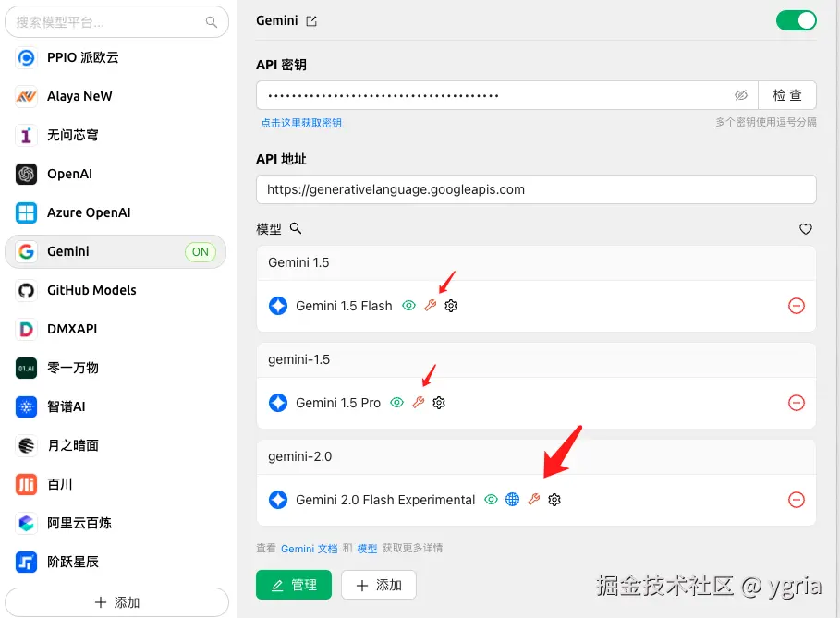Open GitHub Models provider
The height and width of the screenshot is (618, 840).
(116, 290)
